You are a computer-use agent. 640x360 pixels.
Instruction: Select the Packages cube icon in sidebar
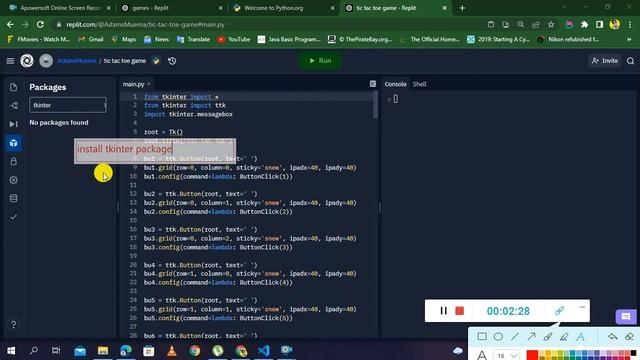click(x=13, y=143)
